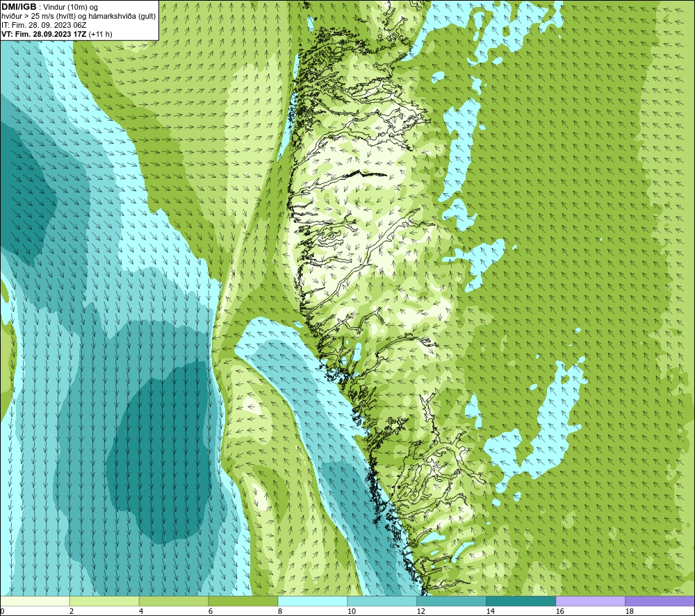Click the '(+11 h)' forecast offset text
695x616 pixels.
[101, 34]
